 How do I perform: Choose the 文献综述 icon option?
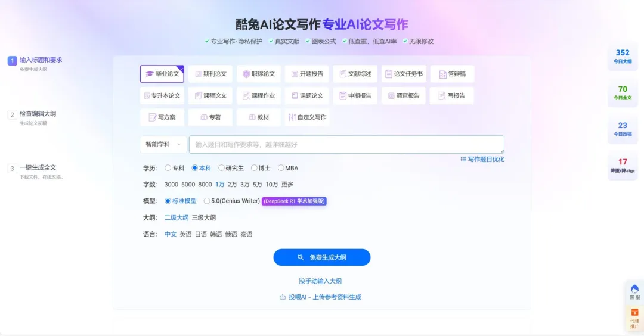[x=343, y=74]
